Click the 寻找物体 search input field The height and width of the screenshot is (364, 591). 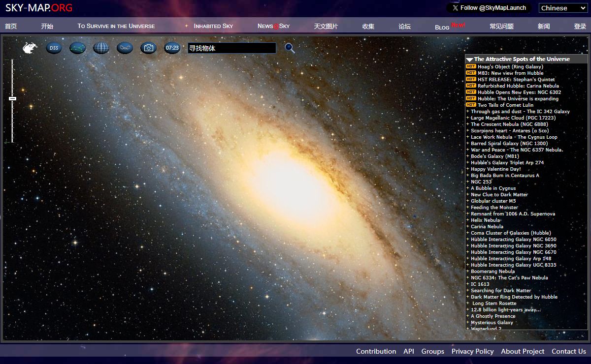click(x=232, y=48)
